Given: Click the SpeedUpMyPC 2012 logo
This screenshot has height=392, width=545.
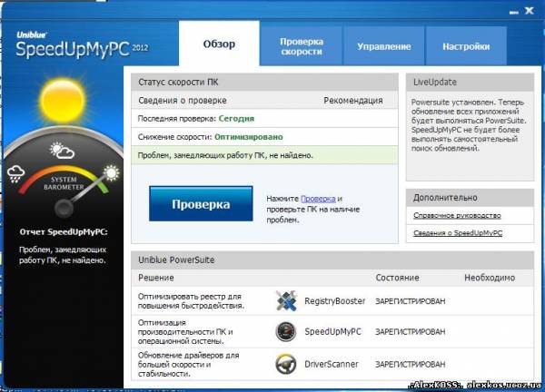Looking at the screenshot, I should click(x=82, y=45).
